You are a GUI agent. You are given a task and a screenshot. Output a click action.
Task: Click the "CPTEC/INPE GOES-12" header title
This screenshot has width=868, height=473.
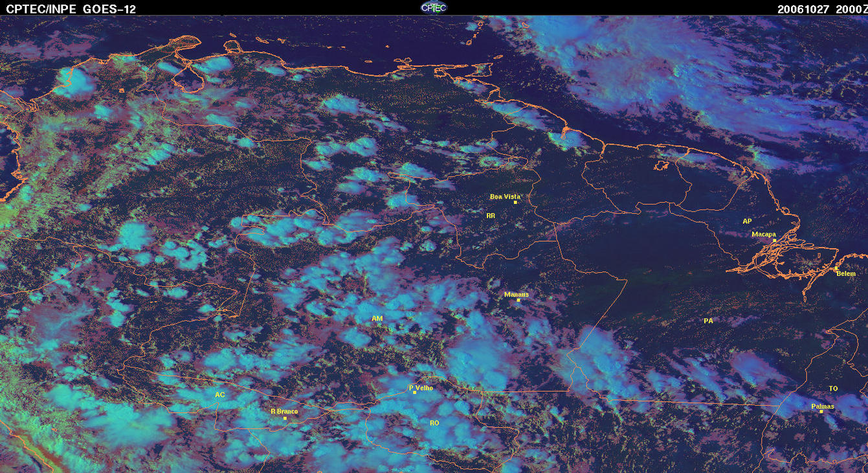tap(71, 8)
